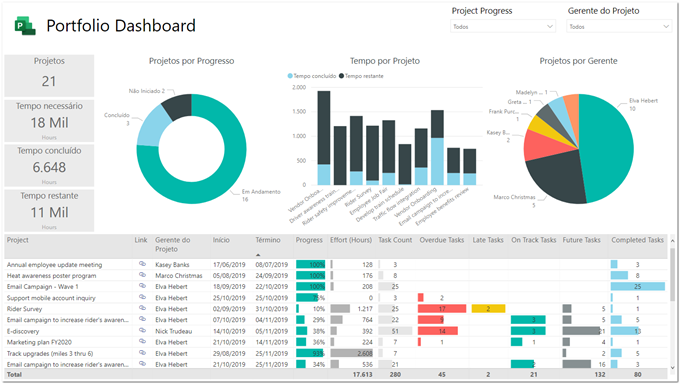Sort table by Início column header
Image resolution: width=680 pixels, height=384 pixels.
pos(221,240)
